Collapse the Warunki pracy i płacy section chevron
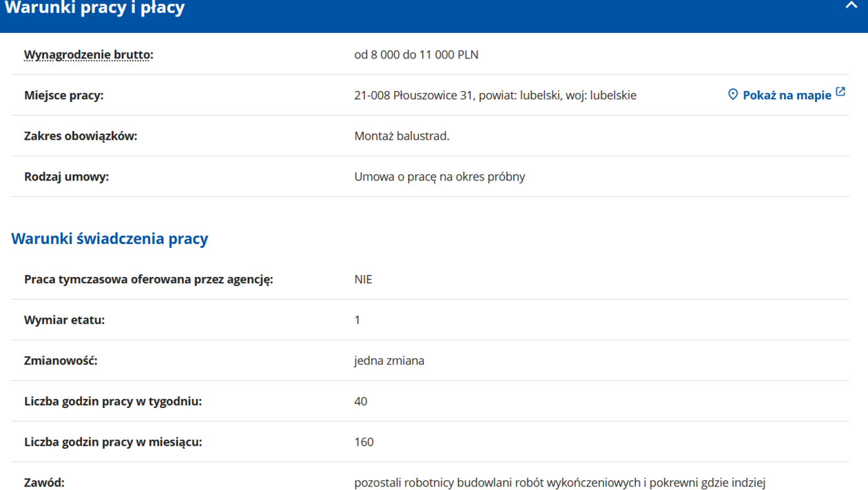868x490 pixels. pyautogui.click(x=851, y=6)
